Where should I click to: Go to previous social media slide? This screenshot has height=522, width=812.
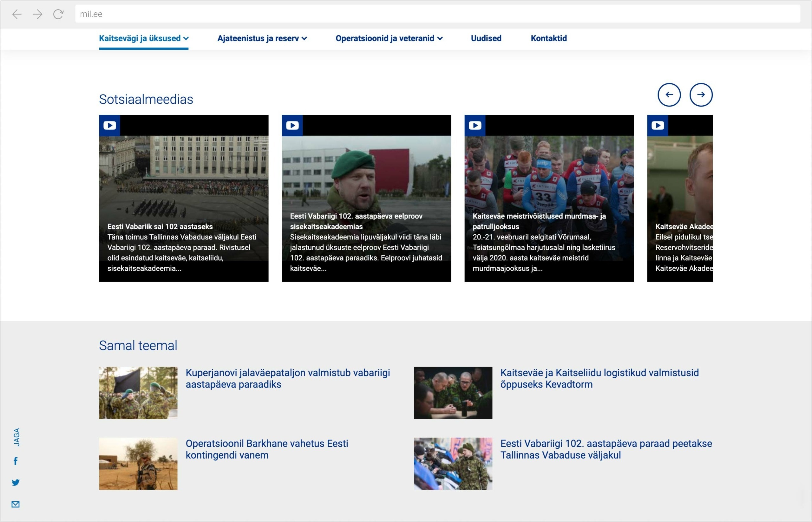pos(669,95)
